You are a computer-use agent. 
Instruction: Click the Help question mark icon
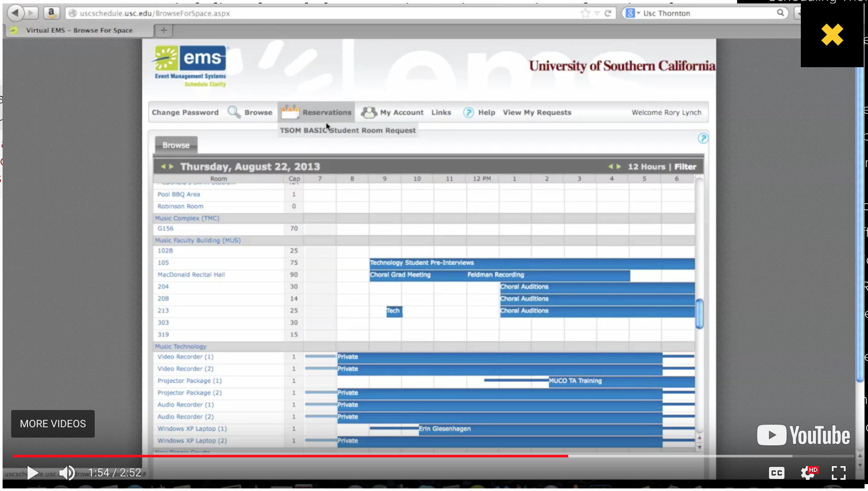[468, 112]
